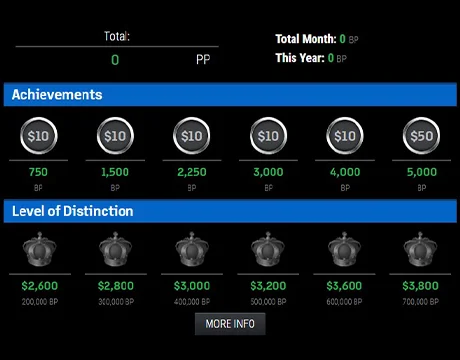Click the 1,500 BP value
Viewport: 460px width, 360px height.
[115, 172]
